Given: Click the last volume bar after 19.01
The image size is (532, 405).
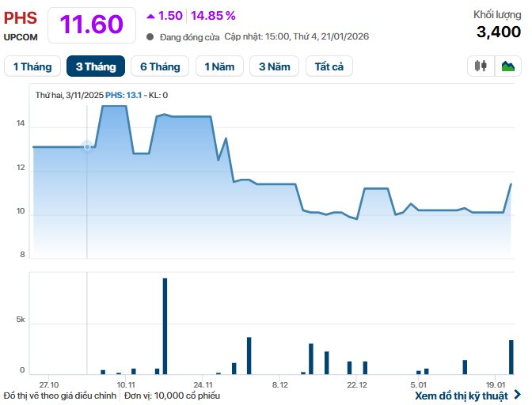Looking at the screenshot, I should [x=511, y=357].
